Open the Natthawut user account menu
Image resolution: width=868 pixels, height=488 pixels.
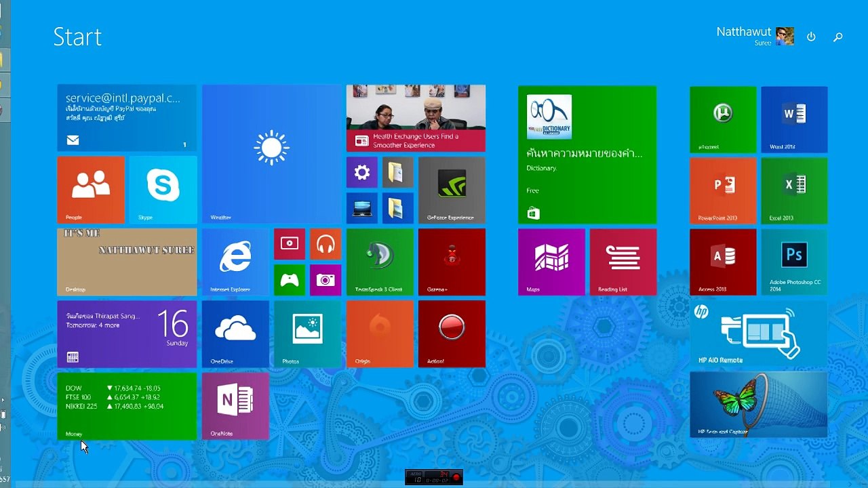pos(755,36)
